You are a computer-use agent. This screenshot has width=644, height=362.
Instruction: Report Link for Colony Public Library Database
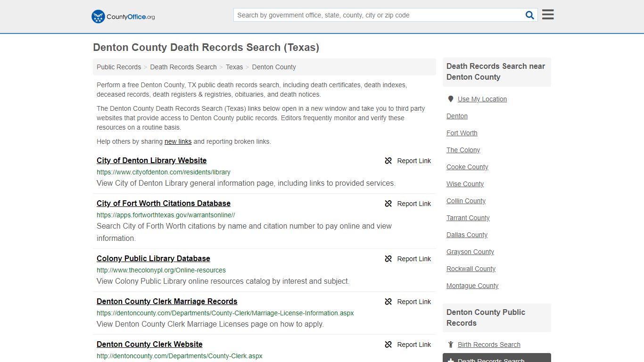[x=408, y=259]
